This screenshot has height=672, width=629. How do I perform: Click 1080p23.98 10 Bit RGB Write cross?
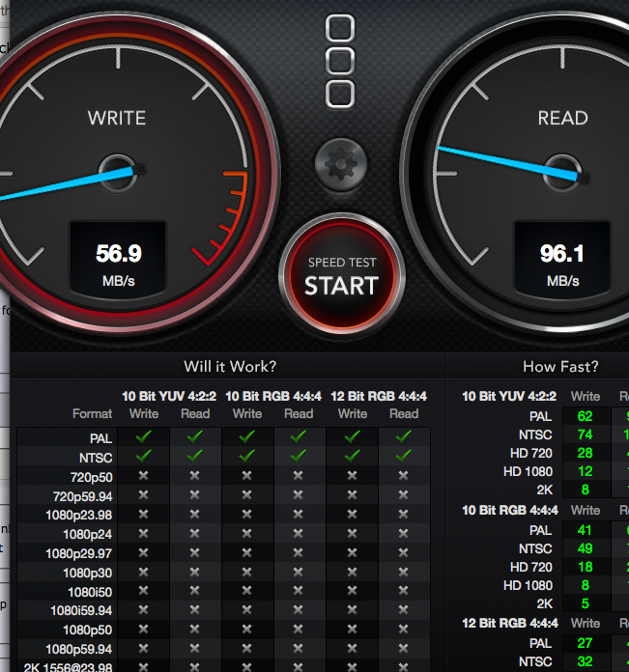247,514
